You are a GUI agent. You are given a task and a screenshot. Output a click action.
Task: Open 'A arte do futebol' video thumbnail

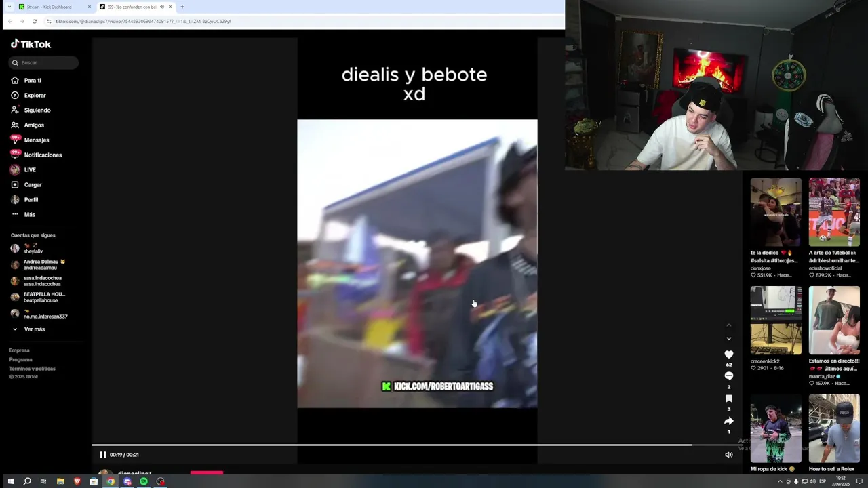[x=834, y=212]
